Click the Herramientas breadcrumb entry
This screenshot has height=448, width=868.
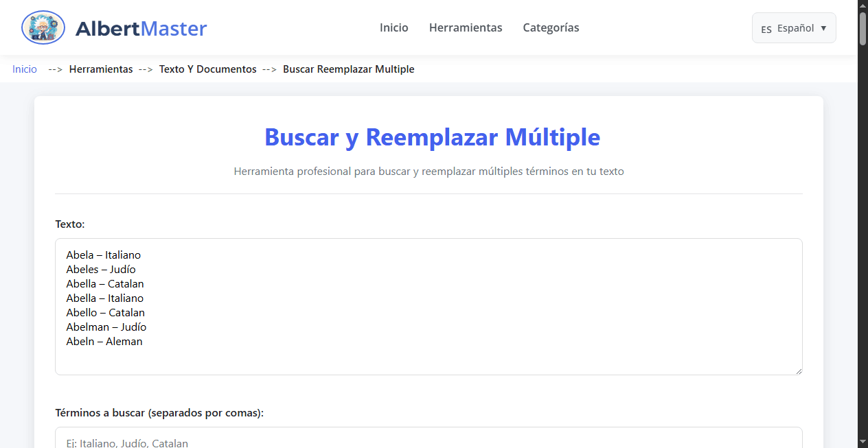pos(101,69)
